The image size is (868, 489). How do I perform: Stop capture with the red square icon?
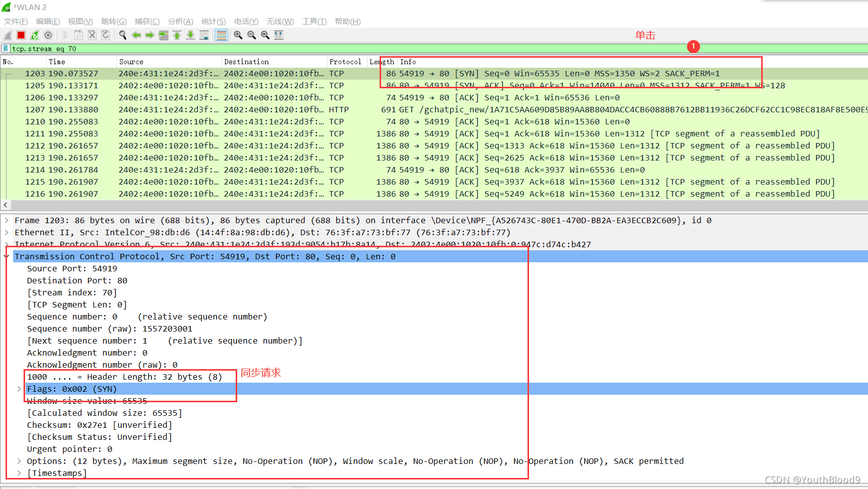21,35
